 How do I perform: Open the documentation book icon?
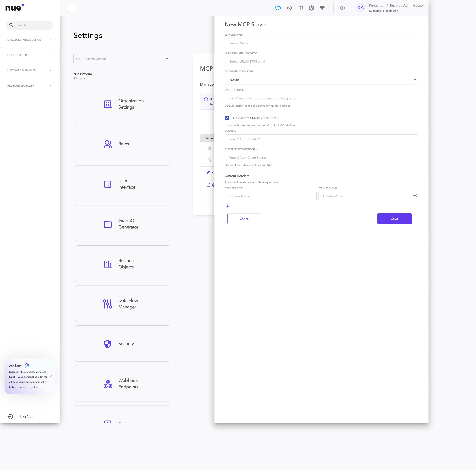(x=300, y=8)
